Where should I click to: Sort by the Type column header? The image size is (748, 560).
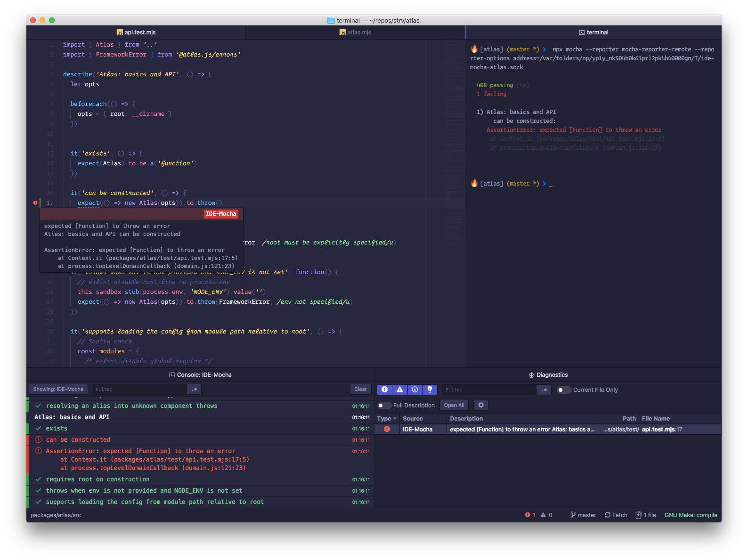coord(387,419)
